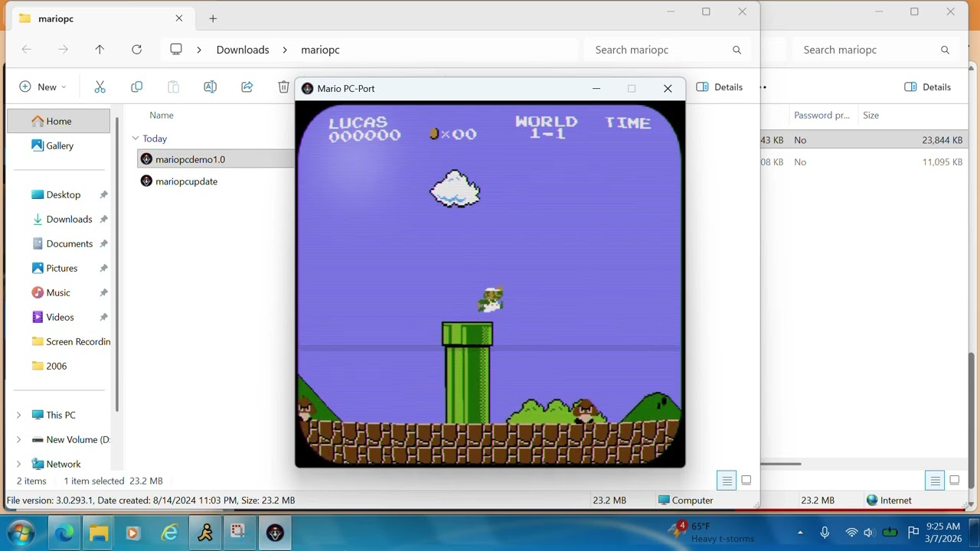Click search magnifier in front mariopc window
This screenshot has width=980, height=551.
click(737, 50)
